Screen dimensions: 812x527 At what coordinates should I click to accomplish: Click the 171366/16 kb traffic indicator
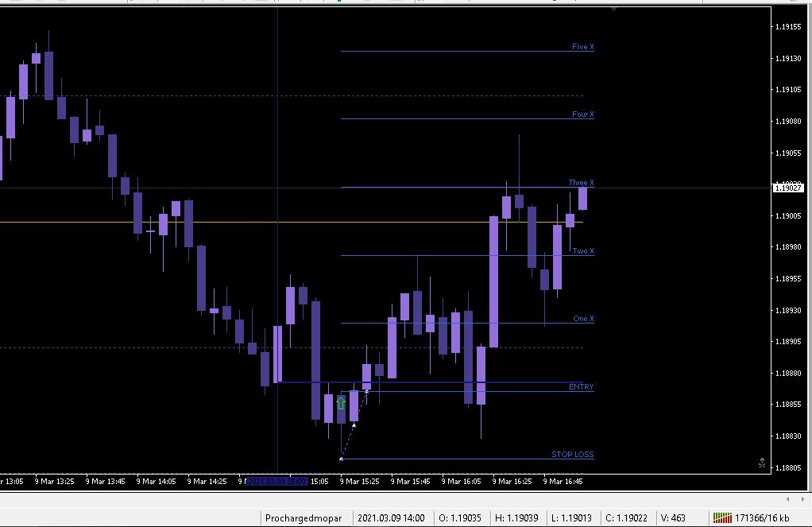(x=762, y=518)
